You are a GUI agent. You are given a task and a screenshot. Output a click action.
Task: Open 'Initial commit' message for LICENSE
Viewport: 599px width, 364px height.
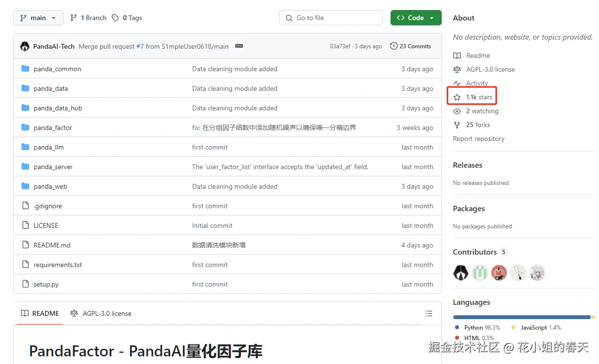212,225
